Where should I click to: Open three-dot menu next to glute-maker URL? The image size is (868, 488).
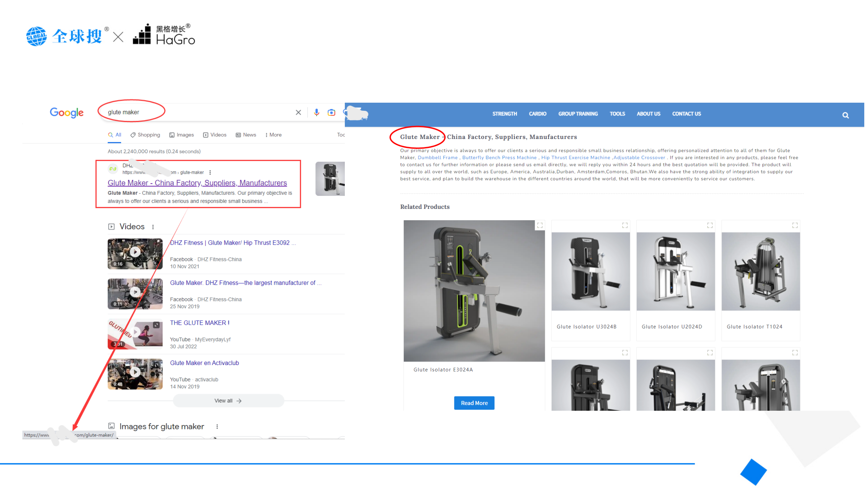(x=211, y=173)
